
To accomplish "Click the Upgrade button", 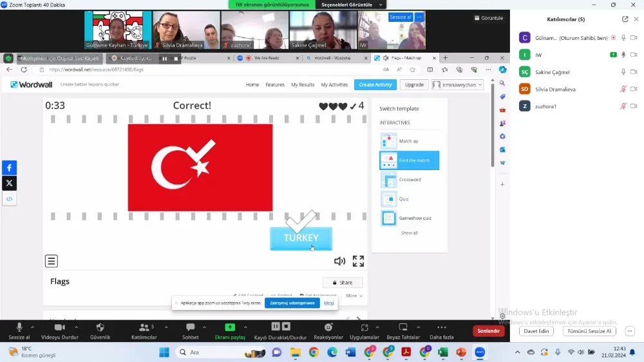I will (x=414, y=84).
